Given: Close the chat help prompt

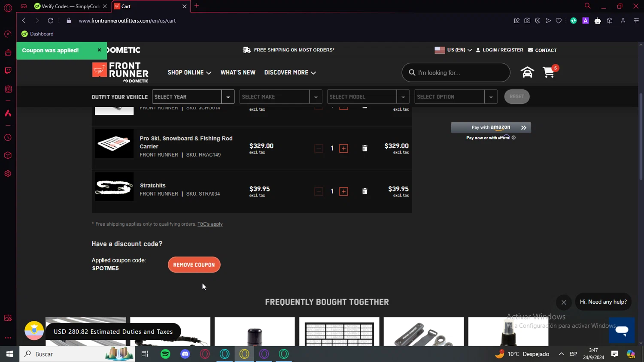Looking at the screenshot, I should click(564, 302).
